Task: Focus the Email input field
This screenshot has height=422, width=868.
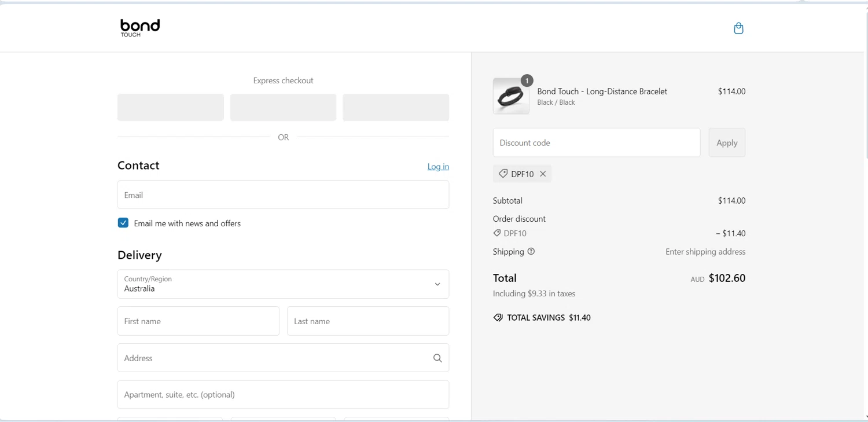Action: click(x=283, y=195)
